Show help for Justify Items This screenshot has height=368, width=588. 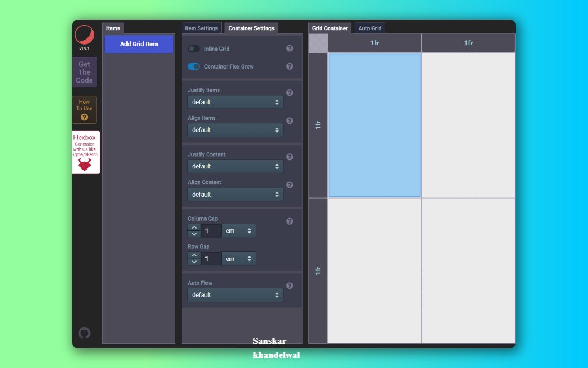(x=290, y=93)
